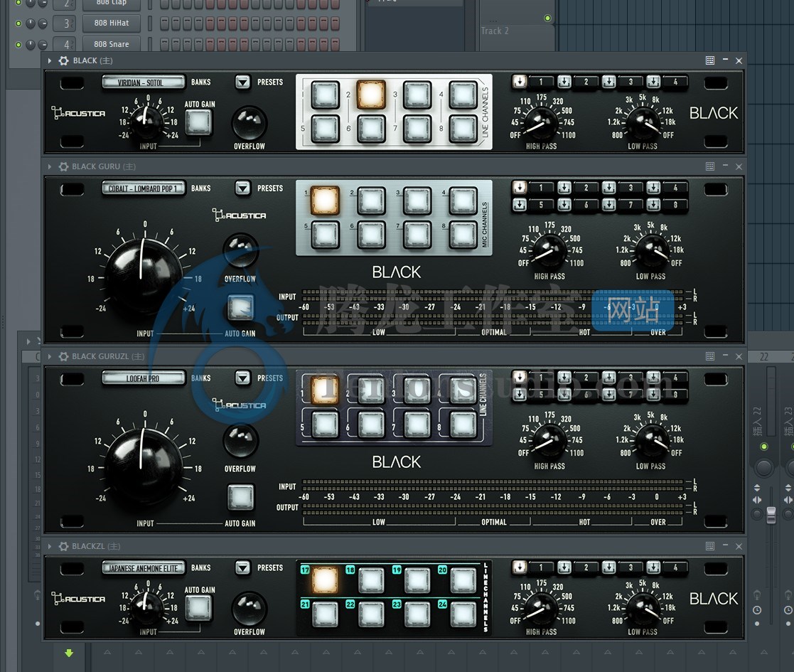Expand plugin menu arrow in BLACK GURUZL title bar
Viewport: 794px width, 672px height.
[50, 356]
